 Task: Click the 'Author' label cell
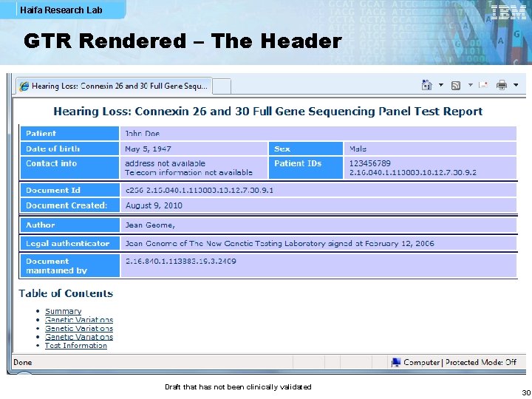(69, 225)
